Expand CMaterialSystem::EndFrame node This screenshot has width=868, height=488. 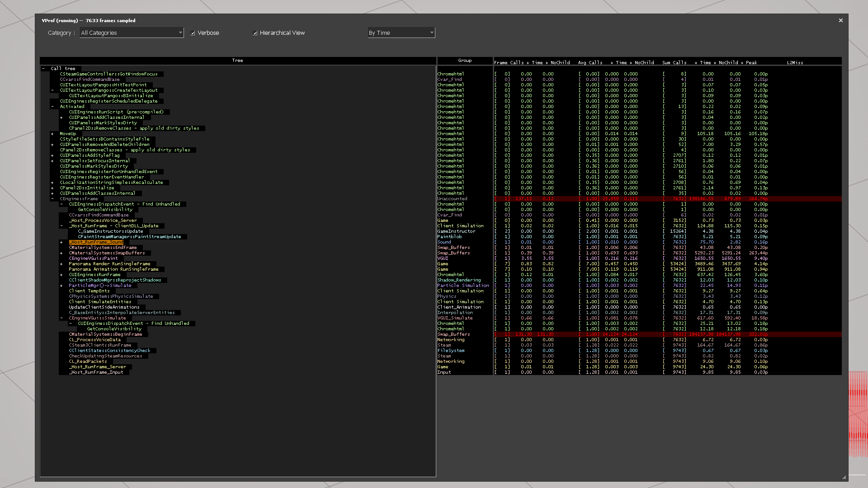click(x=61, y=247)
